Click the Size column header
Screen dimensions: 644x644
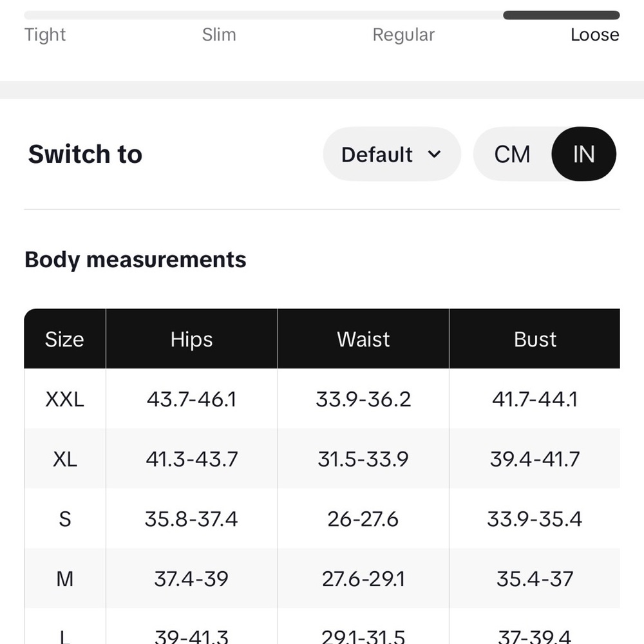[64, 339]
